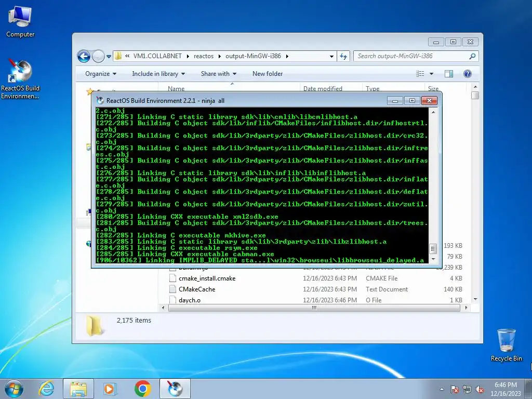Click Explorer vertical scrollbar up arrow

(x=475, y=87)
